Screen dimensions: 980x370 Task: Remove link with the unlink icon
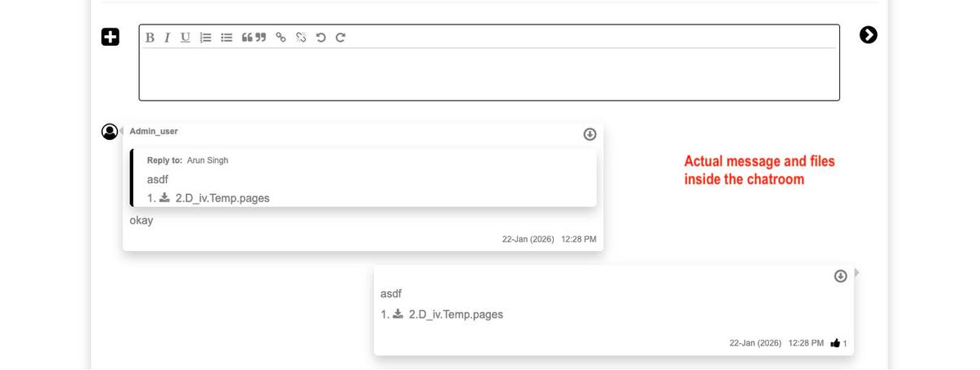click(301, 38)
